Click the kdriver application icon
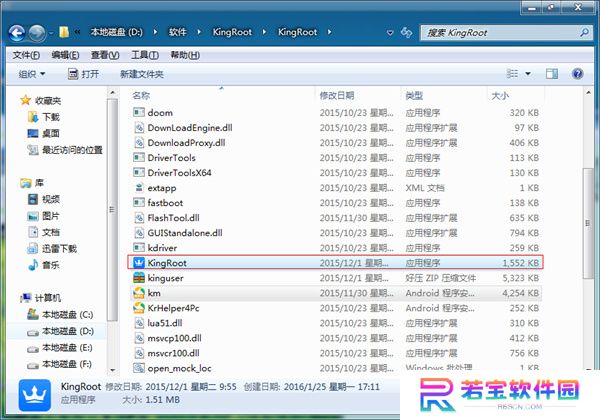The height and width of the screenshot is (420, 600). [139, 248]
